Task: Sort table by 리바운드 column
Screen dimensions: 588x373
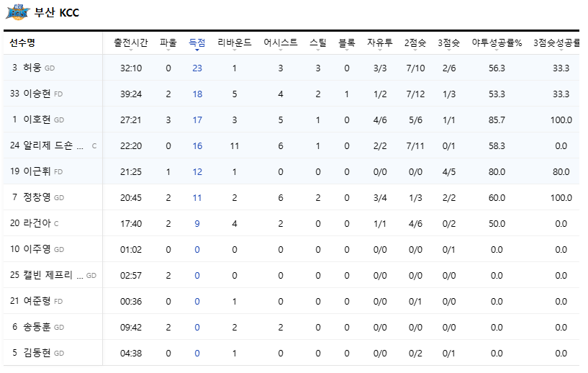Action: [235, 42]
